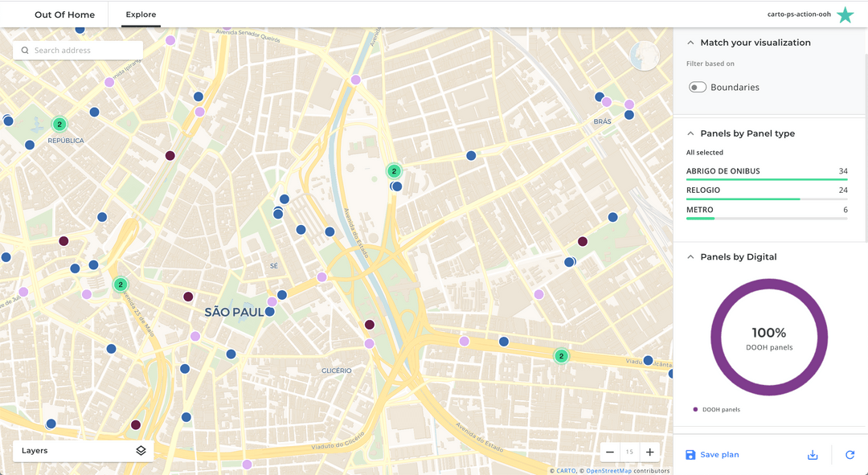Collapse the Panels by Digital section
The height and width of the screenshot is (475, 868).
click(690, 256)
